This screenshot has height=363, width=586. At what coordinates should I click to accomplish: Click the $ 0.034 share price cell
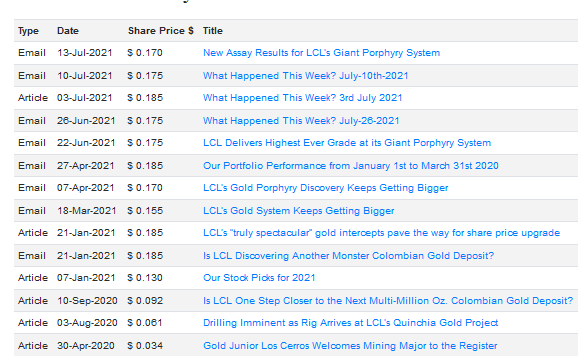[x=145, y=346]
